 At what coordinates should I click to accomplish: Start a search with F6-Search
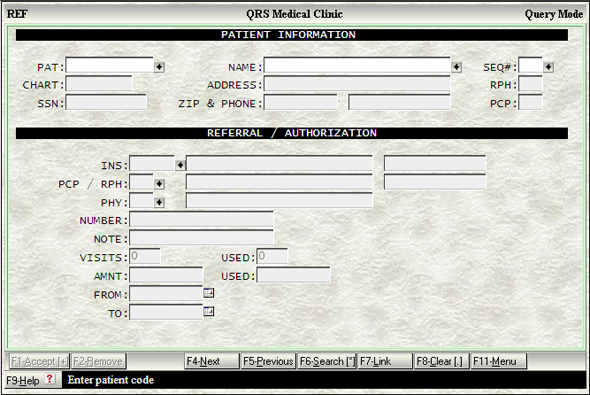coord(327,361)
